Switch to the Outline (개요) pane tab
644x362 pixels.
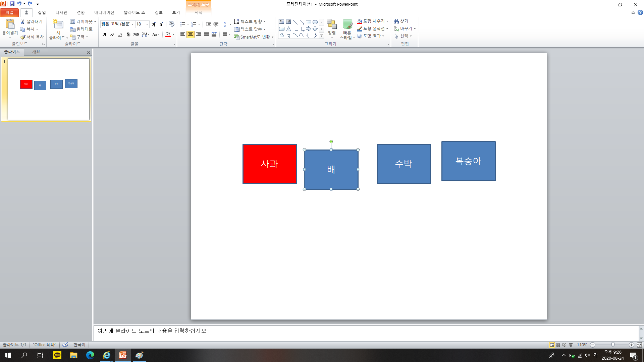pyautogui.click(x=36, y=52)
